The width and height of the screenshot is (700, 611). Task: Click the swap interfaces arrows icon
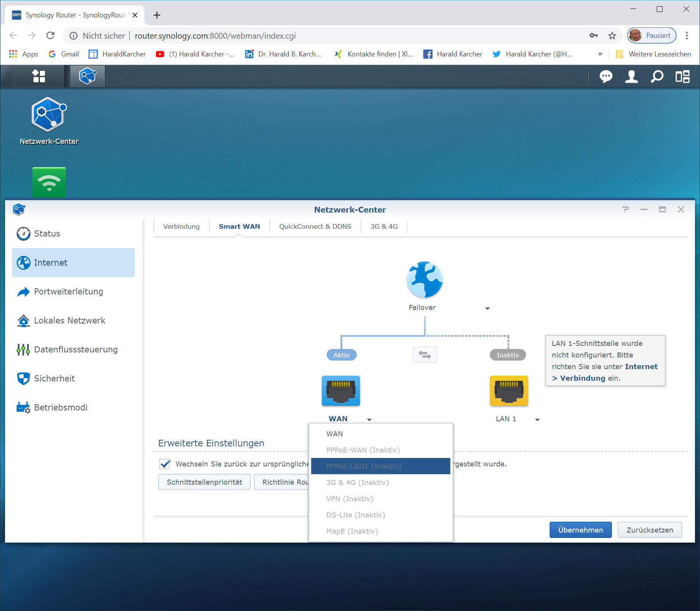pyautogui.click(x=425, y=355)
